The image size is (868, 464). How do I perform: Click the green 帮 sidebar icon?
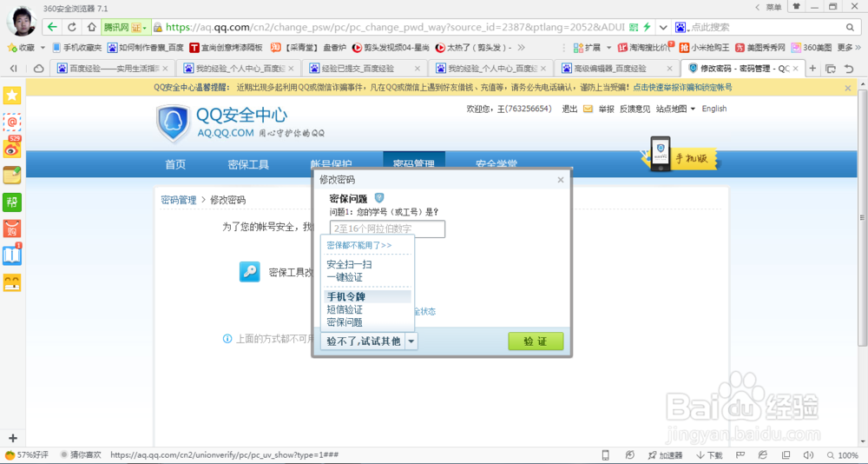[12, 202]
